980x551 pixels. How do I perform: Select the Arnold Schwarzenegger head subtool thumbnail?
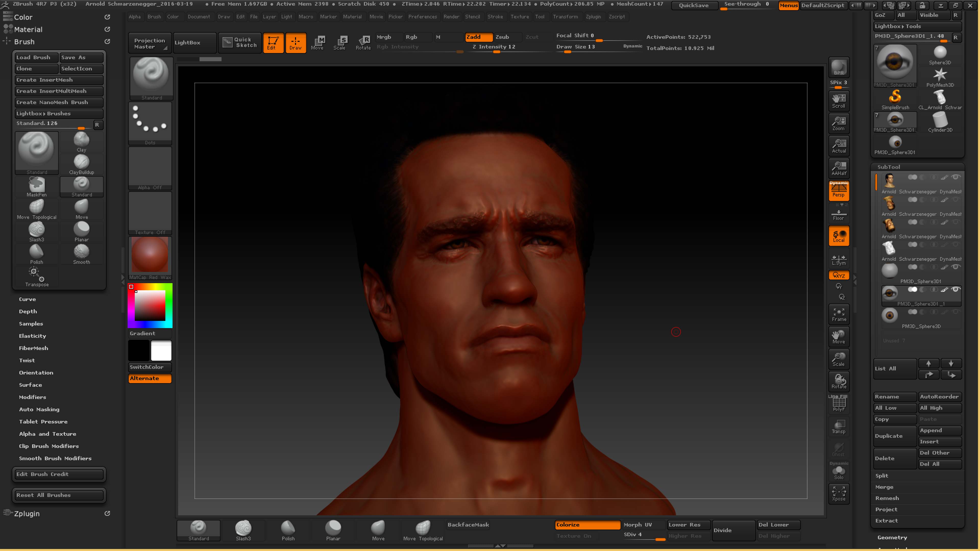(x=889, y=181)
